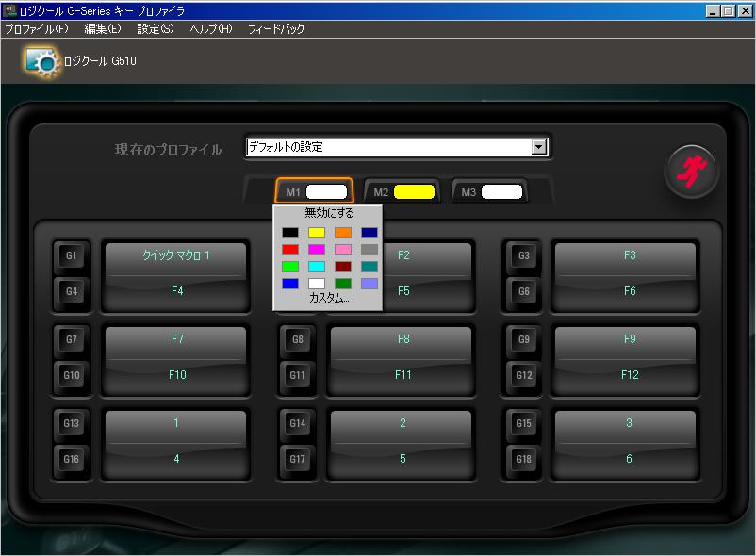Click the クイック マクロ 1 assignment
Viewport: 756px width, 556px height.
[x=176, y=255]
